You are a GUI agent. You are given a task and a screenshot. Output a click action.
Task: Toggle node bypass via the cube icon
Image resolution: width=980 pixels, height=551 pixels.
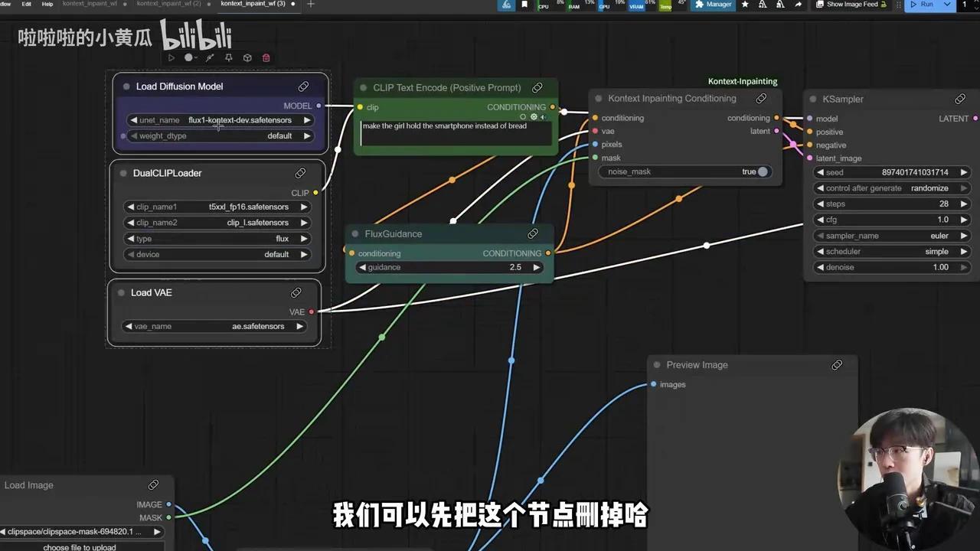pyautogui.click(x=247, y=57)
